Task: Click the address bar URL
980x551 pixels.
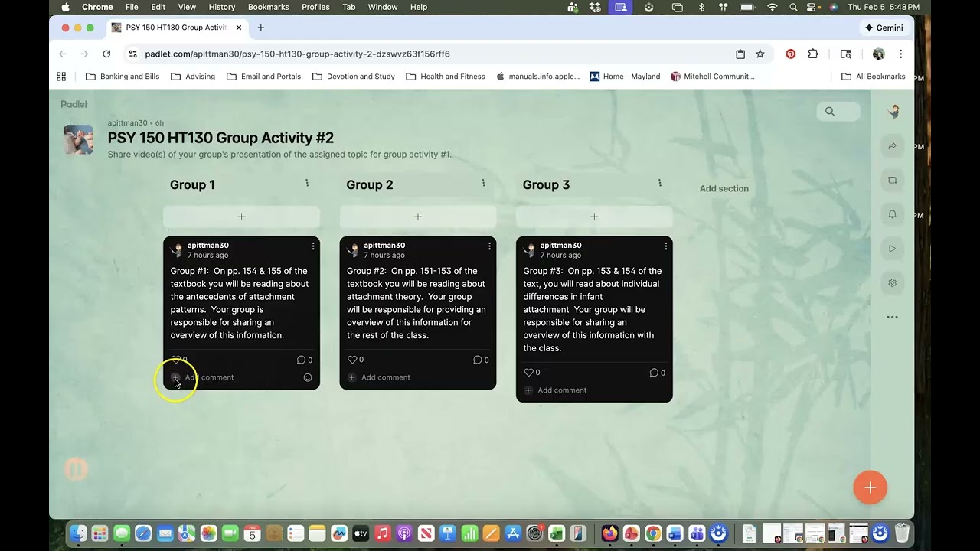Action: click(x=297, y=54)
